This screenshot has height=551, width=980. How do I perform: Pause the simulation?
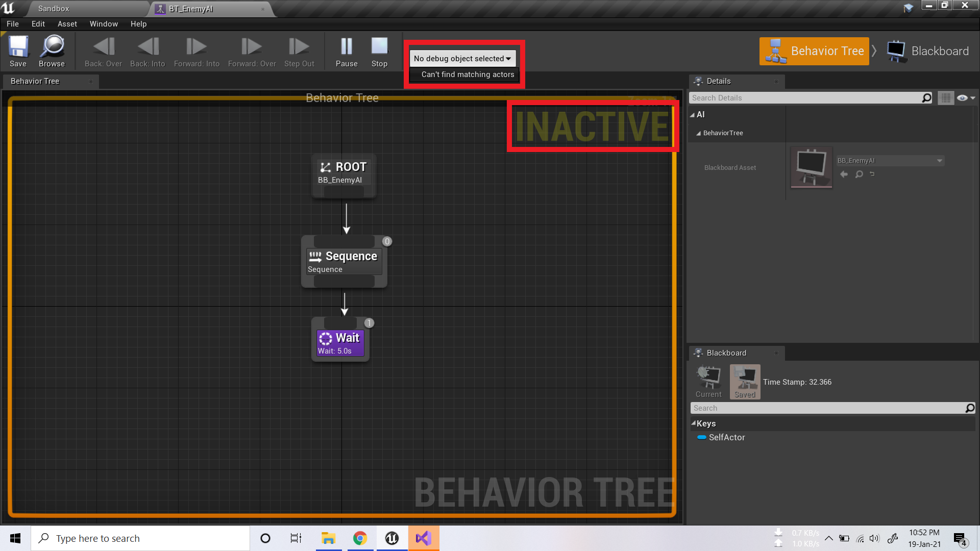pos(347,51)
